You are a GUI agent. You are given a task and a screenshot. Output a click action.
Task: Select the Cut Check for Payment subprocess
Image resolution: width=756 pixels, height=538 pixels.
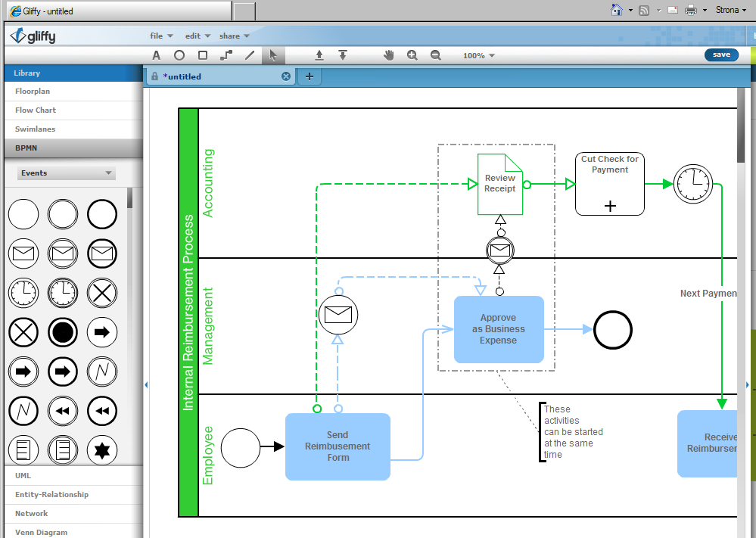pyautogui.click(x=610, y=184)
